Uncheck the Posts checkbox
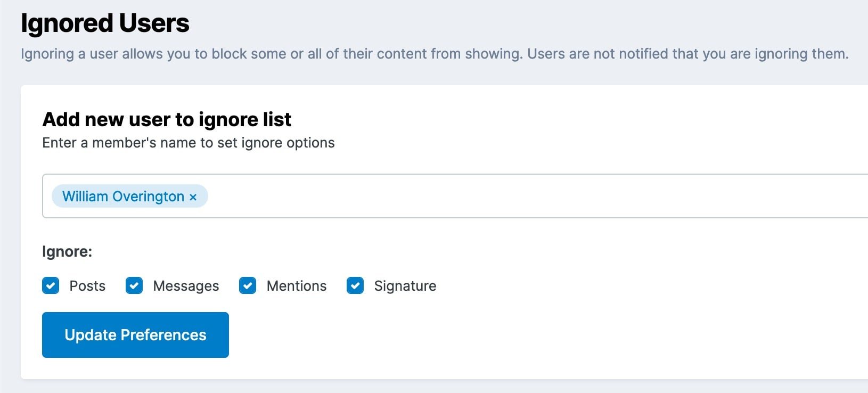Image resolution: width=868 pixels, height=393 pixels. click(x=51, y=286)
